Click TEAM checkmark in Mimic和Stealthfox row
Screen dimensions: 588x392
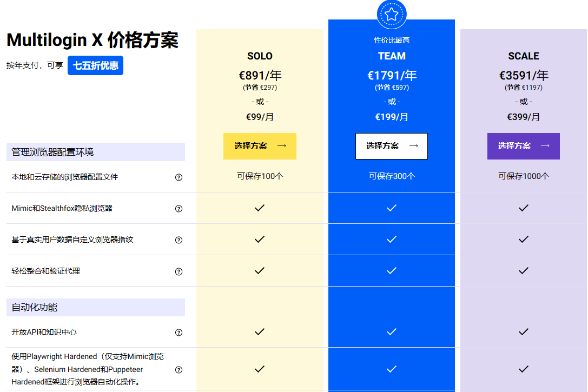pos(392,208)
